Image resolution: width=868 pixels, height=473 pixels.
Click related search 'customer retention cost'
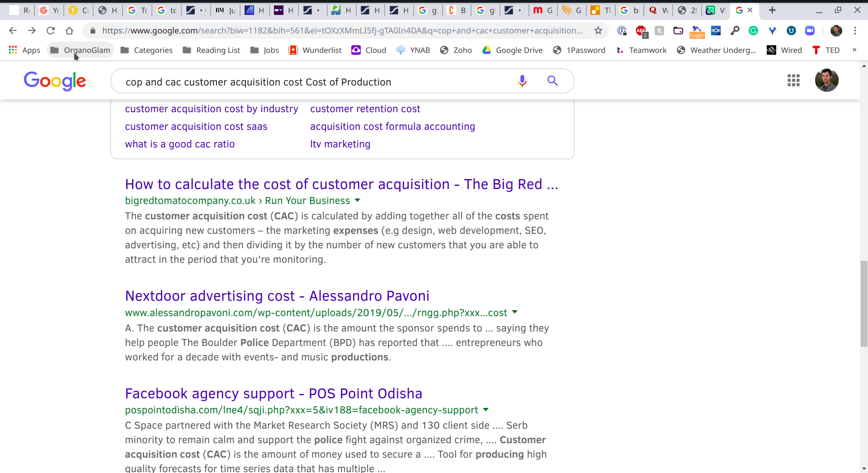pos(365,109)
